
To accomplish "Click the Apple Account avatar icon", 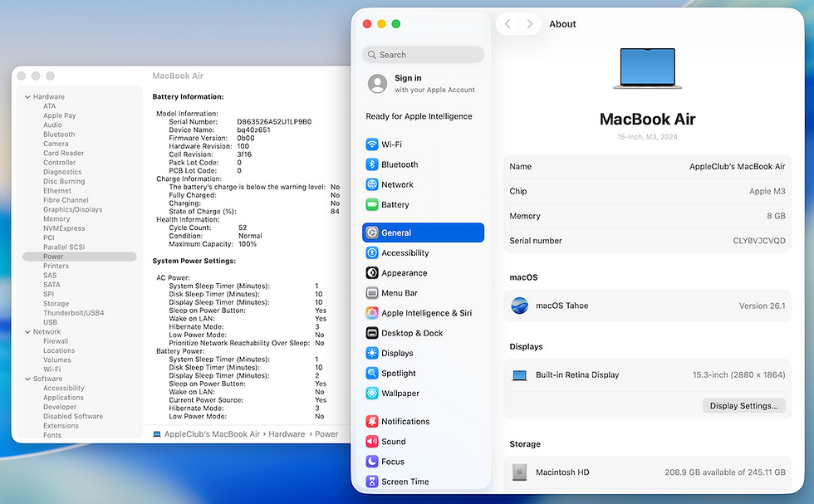I will pyautogui.click(x=377, y=84).
